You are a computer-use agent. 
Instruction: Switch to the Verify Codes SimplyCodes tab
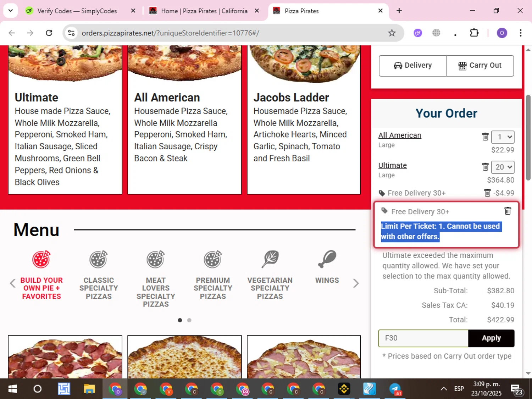click(77, 11)
